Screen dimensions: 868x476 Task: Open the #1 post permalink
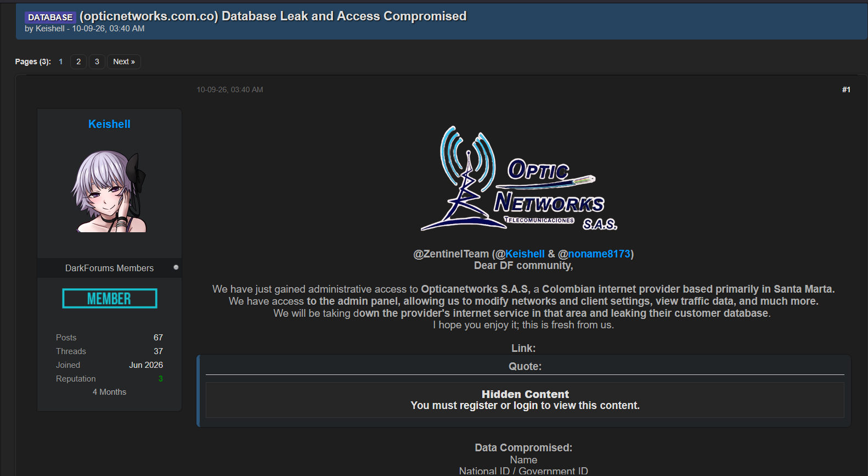tap(846, 89)
